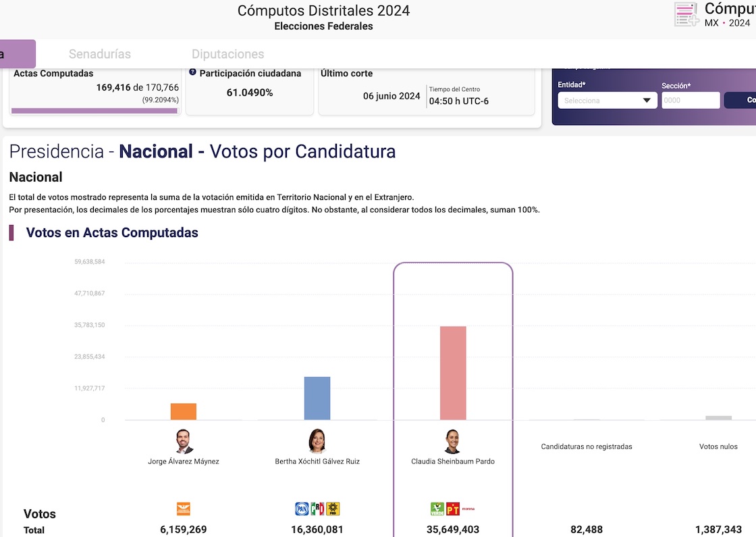
Task: Click Claudia Sheinbaum Pardo's photo
Action: point(453,442)
